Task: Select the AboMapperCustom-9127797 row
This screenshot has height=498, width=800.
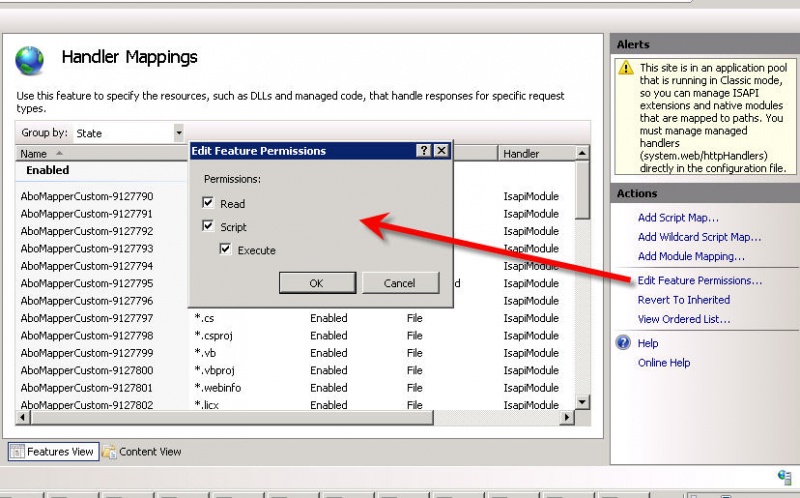Action: 295,318
